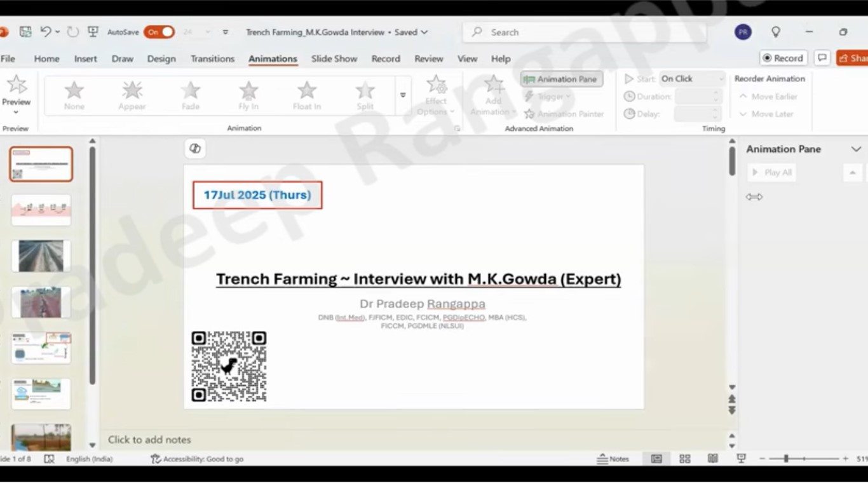Viewport: 868px width, 488px height.
Task: Switch to Slide Sorter view icon
Action: [x=685, y=459]
